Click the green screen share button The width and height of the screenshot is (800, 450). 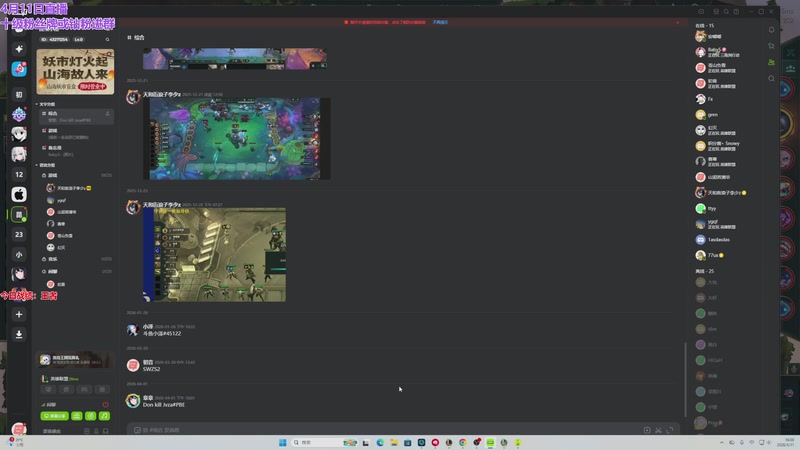tap(55, 416)
